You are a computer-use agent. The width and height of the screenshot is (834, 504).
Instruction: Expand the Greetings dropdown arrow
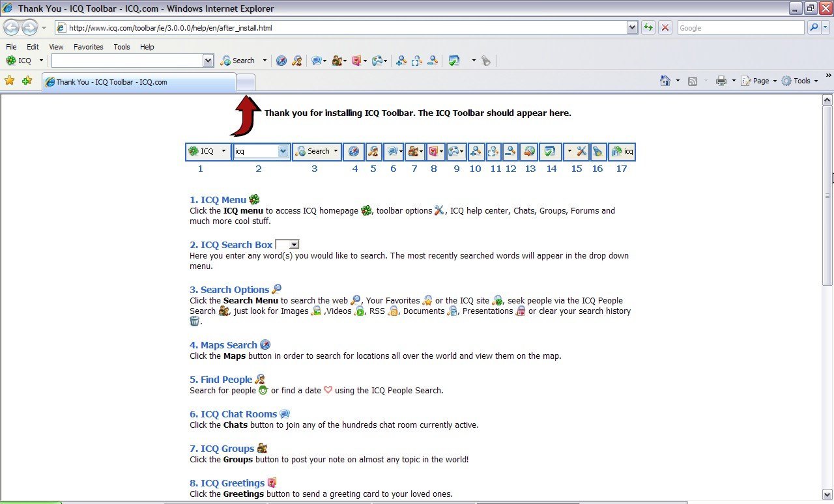[x=365, y=61]
